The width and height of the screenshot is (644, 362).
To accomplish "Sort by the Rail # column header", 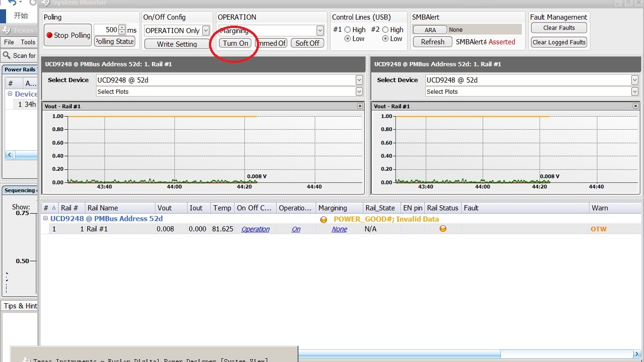I will click(x=71, y=208).
